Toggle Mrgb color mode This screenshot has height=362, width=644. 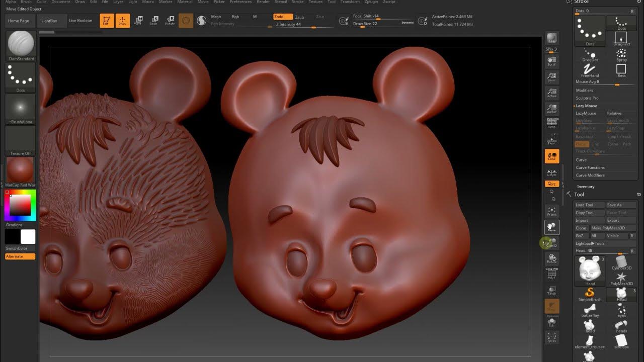click(x=216, y=17)
